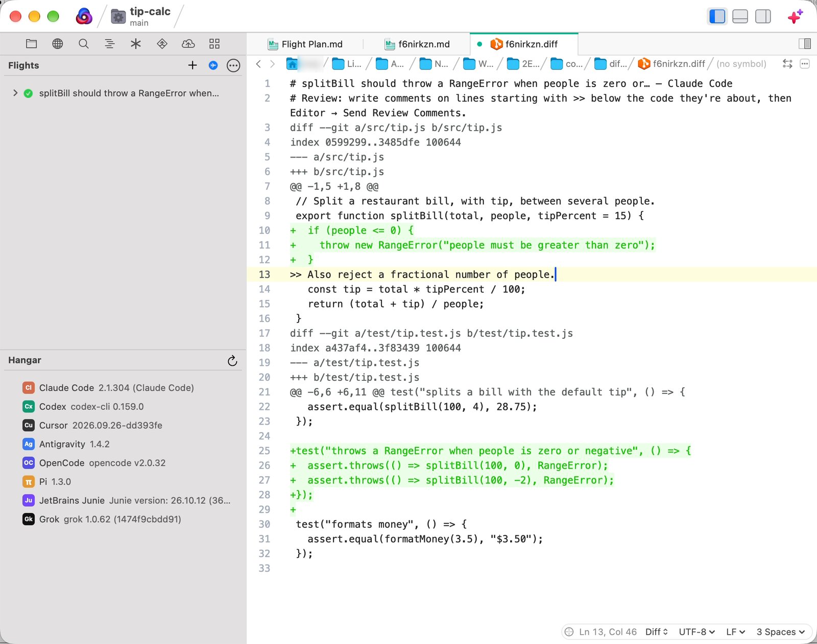This screenshot has width=817, height=644.
Task: Open the source control diamond icon
Action: [x=162, y=44]
